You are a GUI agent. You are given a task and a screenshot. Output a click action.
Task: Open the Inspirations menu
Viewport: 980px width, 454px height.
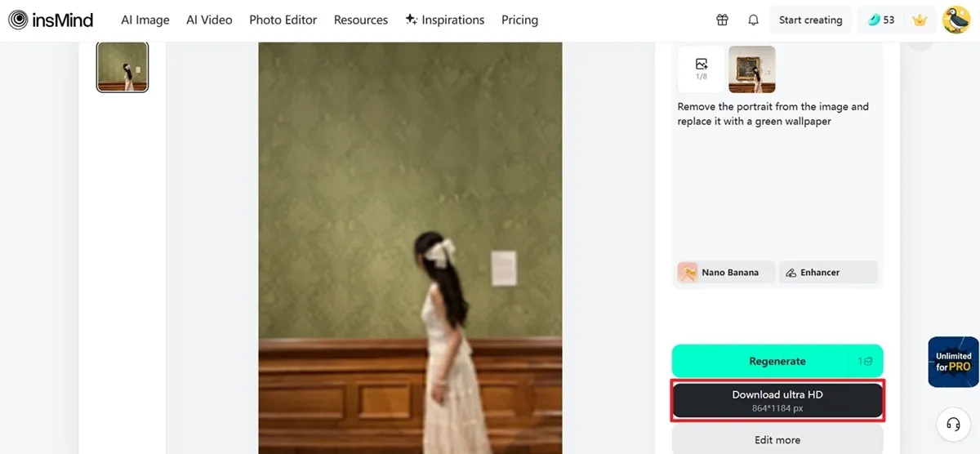(x=445, y=20)
